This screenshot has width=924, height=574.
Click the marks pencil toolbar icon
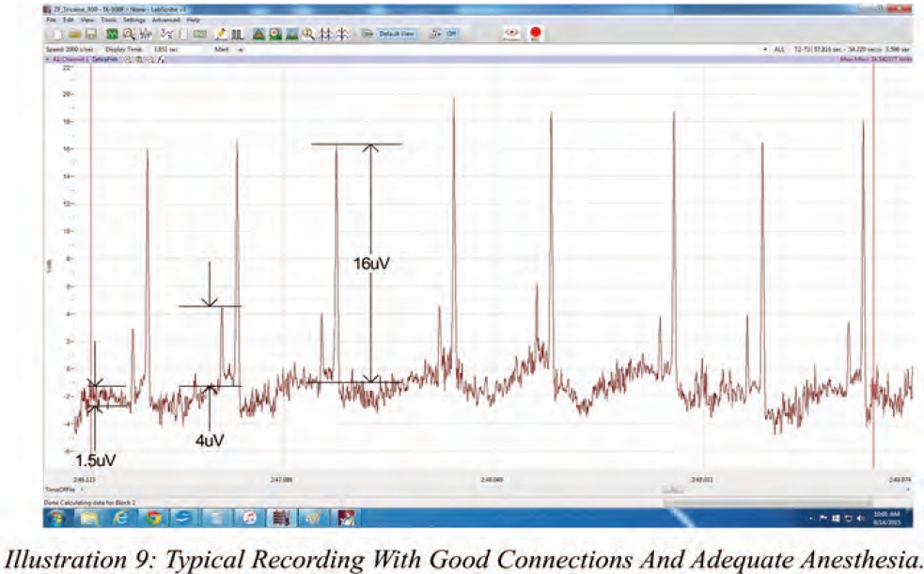pos(221,34)
